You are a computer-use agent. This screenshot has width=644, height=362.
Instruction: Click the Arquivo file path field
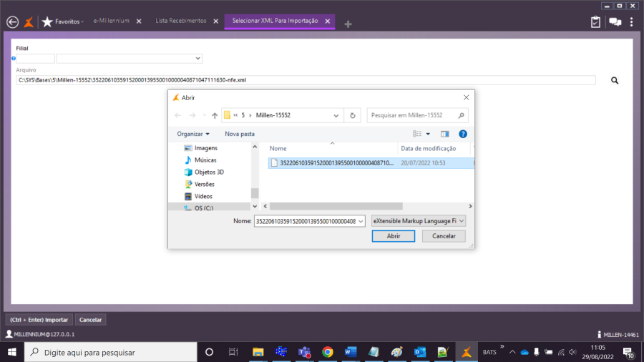point(306,80)
